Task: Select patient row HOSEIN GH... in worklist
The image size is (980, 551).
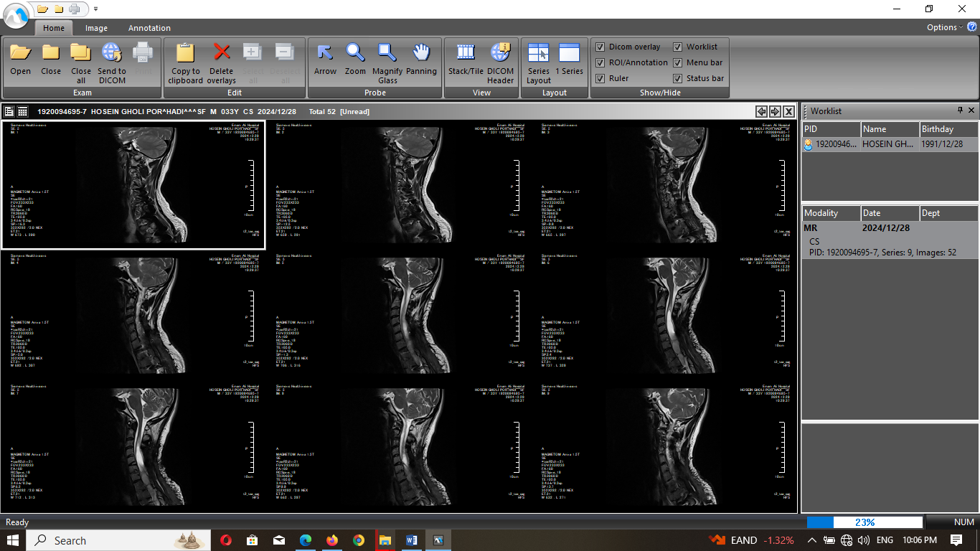Action: [890, 143]
